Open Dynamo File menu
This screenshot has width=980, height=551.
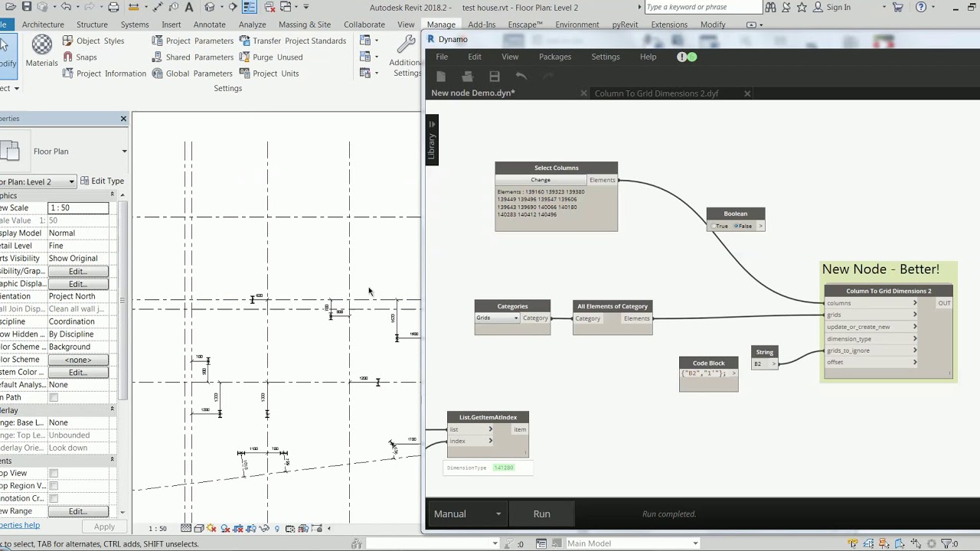pos(442,57)
